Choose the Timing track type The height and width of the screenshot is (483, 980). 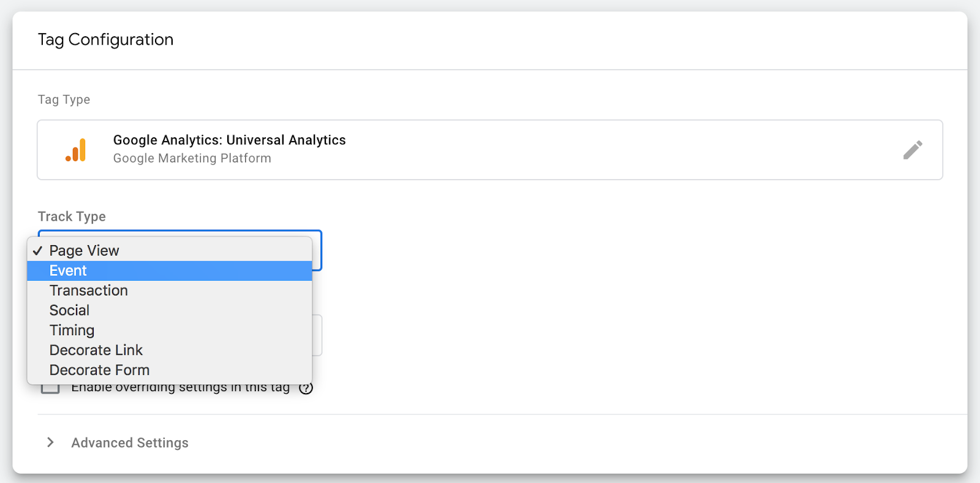point(72,330)
